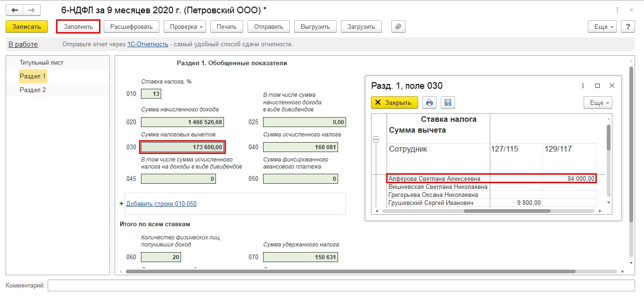Click field 040 with value 168 081

(x=300, y=147)
